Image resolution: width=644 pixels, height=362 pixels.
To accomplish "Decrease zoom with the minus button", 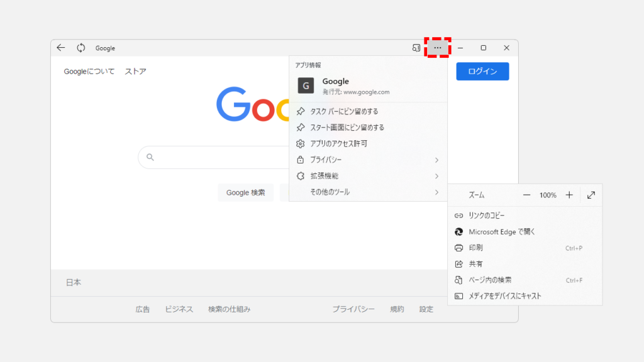I will click(526, 195).
